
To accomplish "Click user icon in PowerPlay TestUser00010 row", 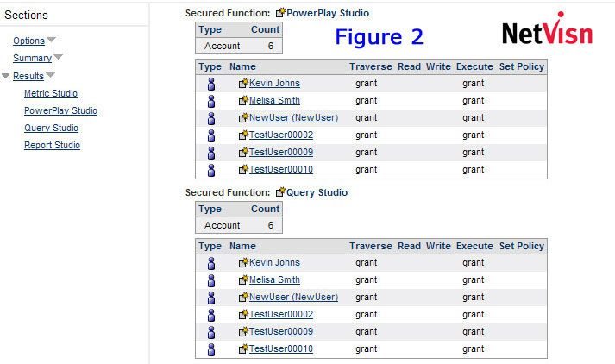I will click(x=211, y=170).
